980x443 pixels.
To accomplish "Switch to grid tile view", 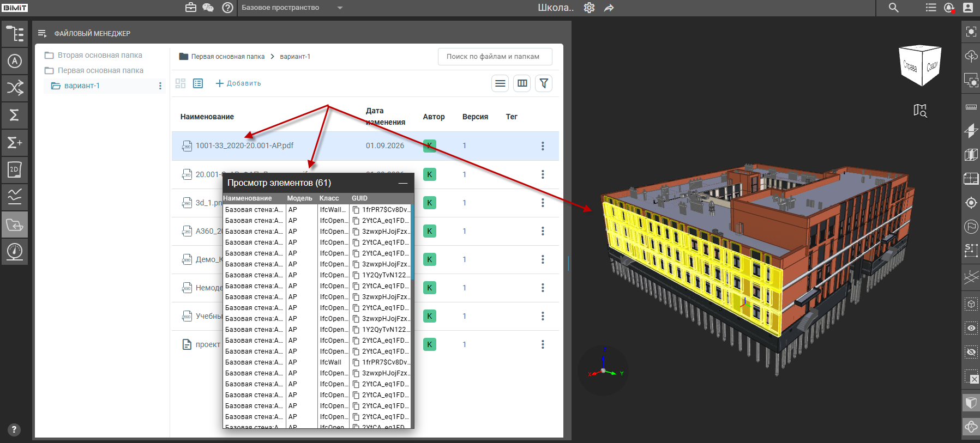I will pos(181,83).
